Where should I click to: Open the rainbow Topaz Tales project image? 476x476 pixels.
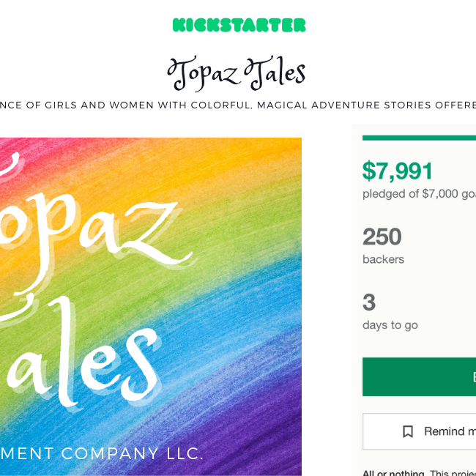coord(151,307)
